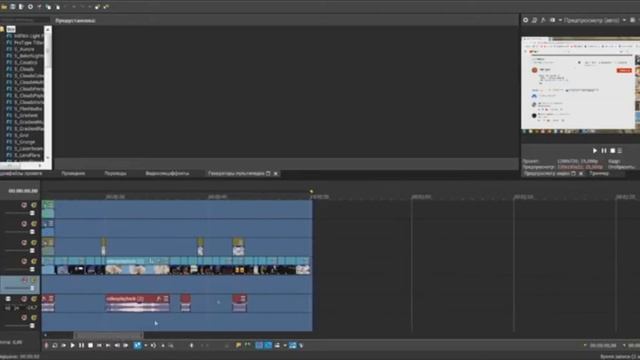
Task: Click the Paste icon in the top toolbar
Action: point(58,7)
